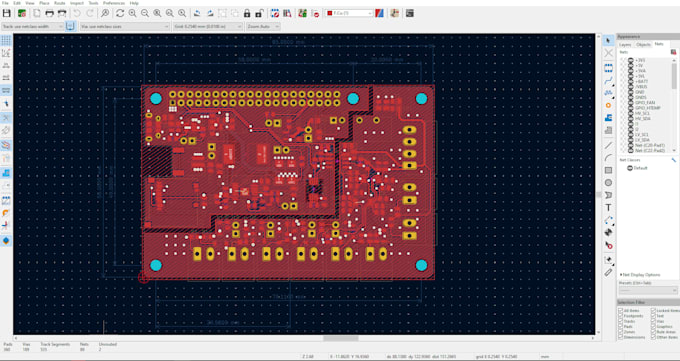Run the Design Rules Checker from the toolbar
Image resolution: width=680 pixels, height=361 pixels.
coord(316,13)
